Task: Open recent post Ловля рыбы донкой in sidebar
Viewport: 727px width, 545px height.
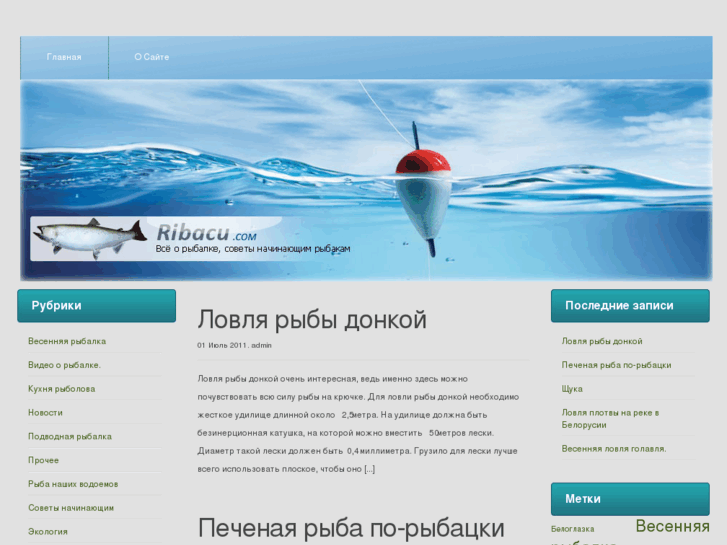Action: (x=602, y=341)
